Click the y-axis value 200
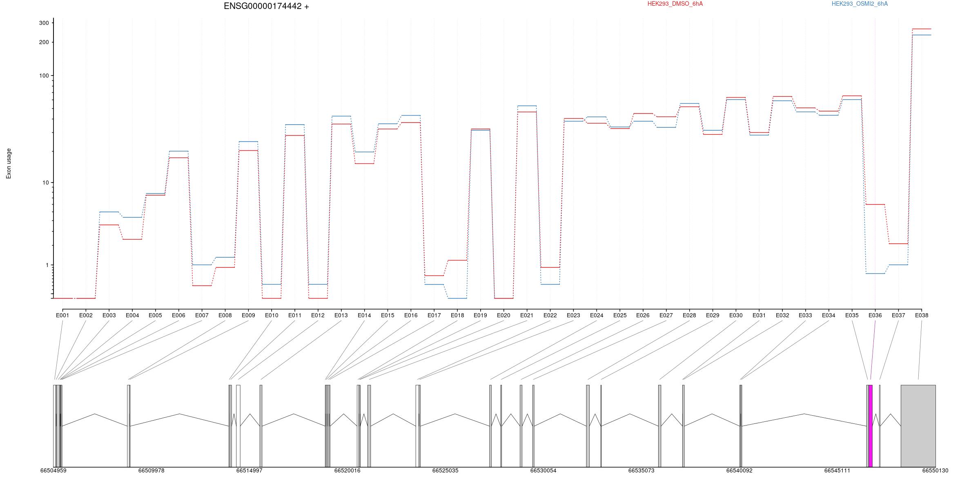 click(44, 42)
